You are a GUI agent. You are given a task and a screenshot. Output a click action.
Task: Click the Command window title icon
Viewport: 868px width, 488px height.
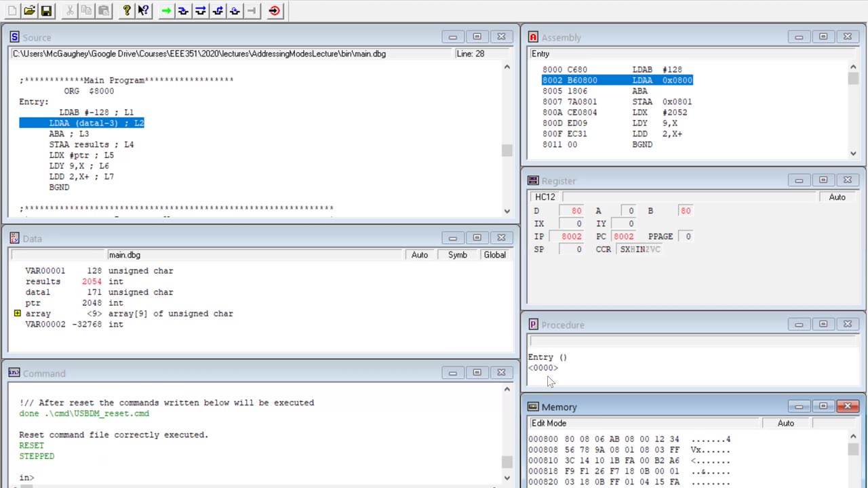(14, 373)
